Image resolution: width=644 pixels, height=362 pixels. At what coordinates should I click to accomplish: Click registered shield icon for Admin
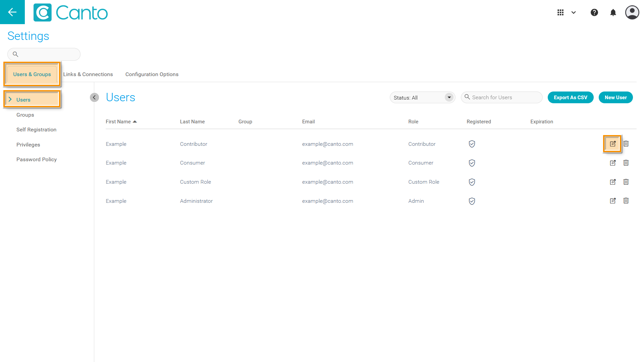pyautogui.click(x=472, y=201)
